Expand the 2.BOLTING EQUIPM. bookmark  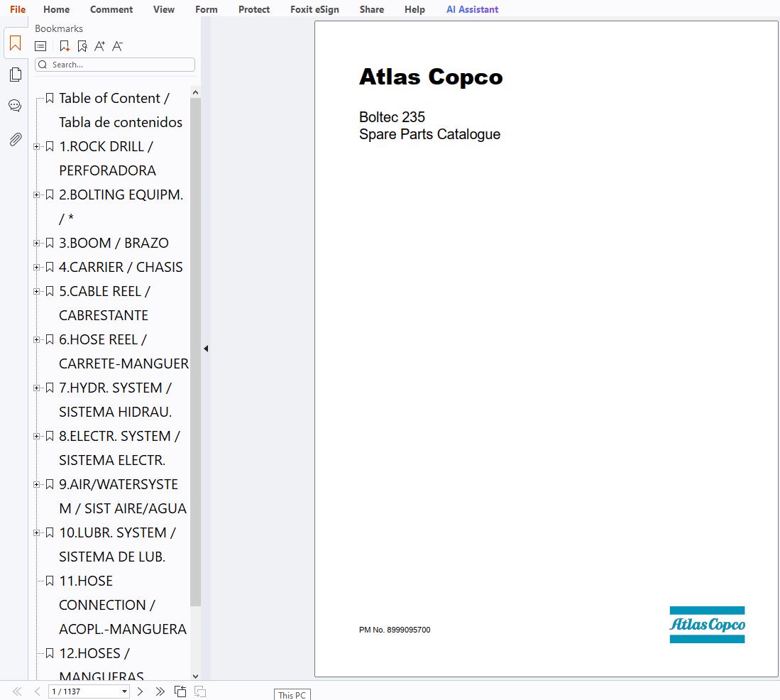pos(36,195)
